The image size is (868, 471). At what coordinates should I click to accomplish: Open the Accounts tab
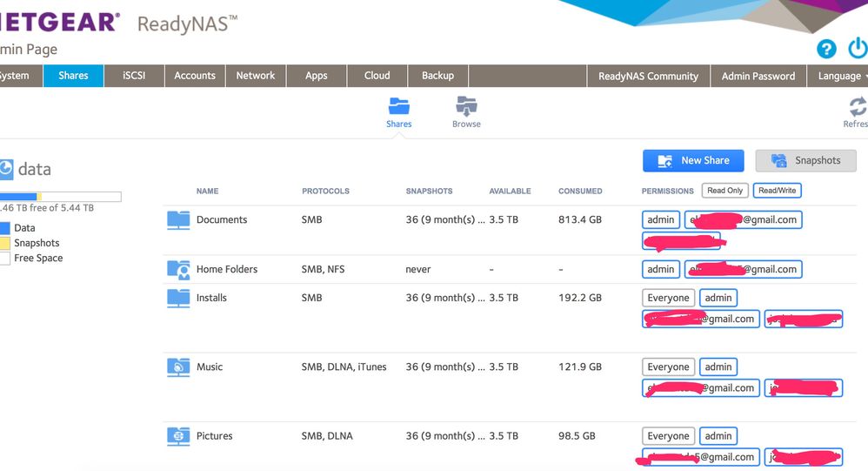click(195, 76)
